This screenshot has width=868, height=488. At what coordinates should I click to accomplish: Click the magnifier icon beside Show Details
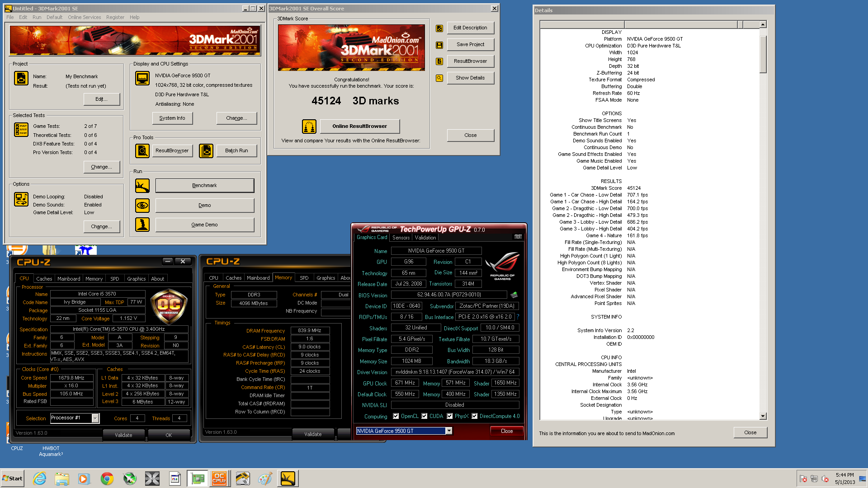439,78
